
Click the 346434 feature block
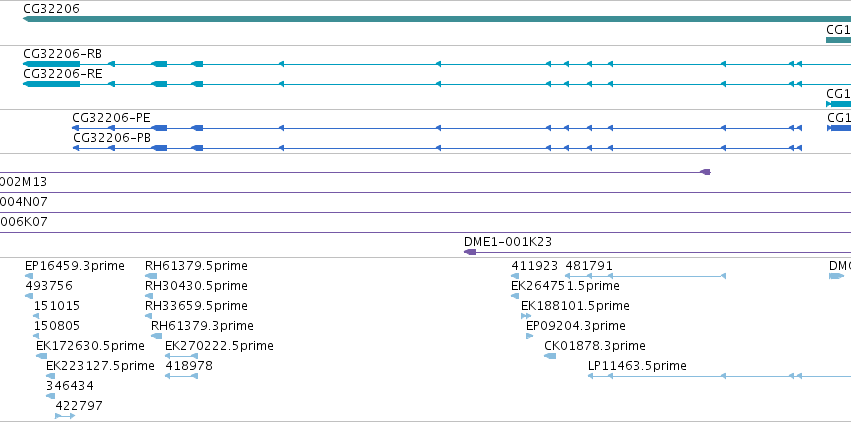[50, 396]
